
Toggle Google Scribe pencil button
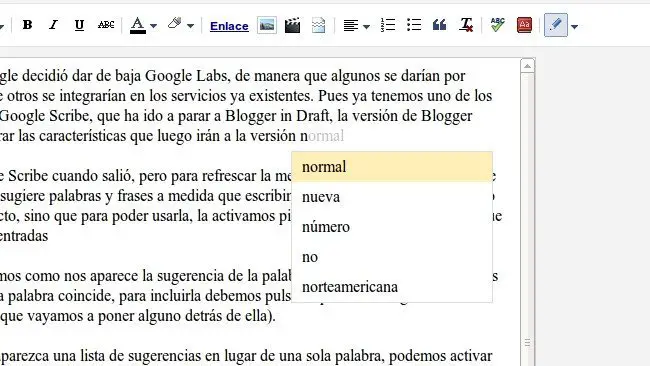click(x=555, y=25)
